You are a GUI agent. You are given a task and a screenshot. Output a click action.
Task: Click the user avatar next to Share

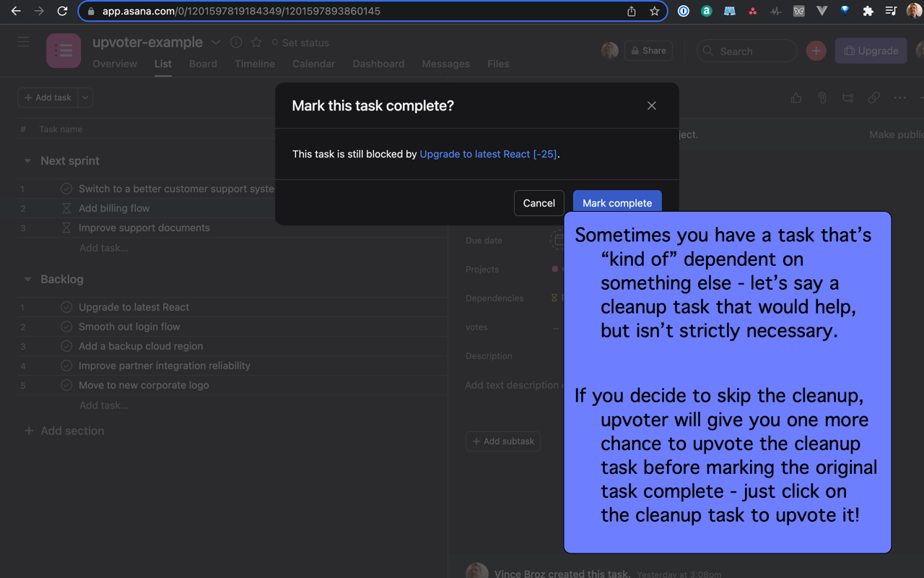point(610,51)
